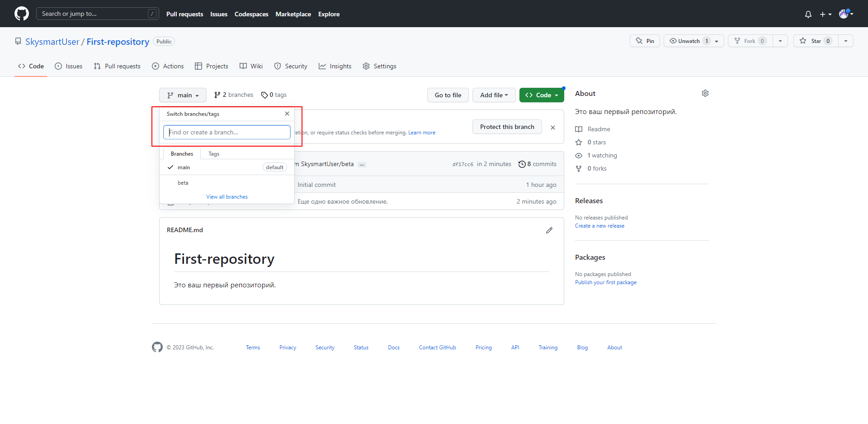Switch to the beta branch
Viewport: 868px width, 424px height.
click(x=227, y=183)
